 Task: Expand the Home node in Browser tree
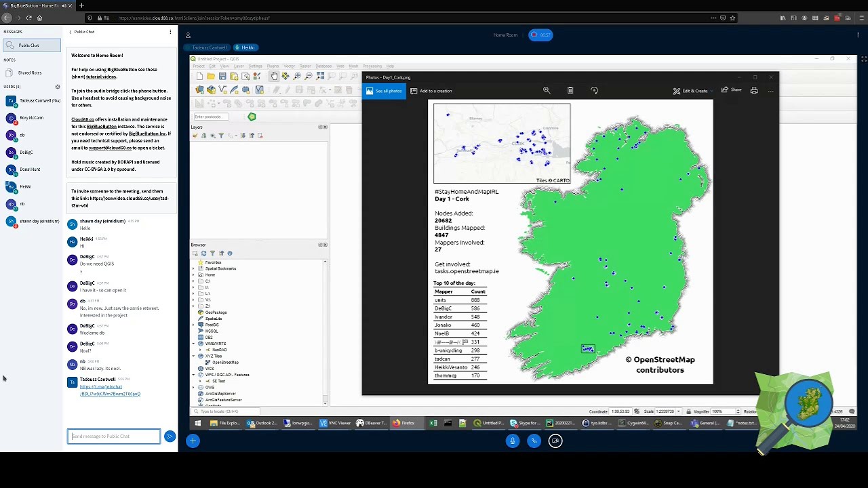[193, 274]
